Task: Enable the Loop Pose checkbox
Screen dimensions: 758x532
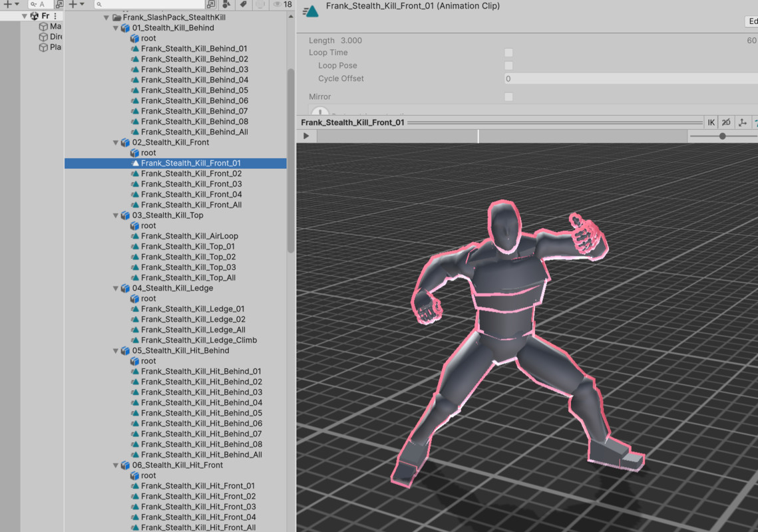Action: click(508, 65)
